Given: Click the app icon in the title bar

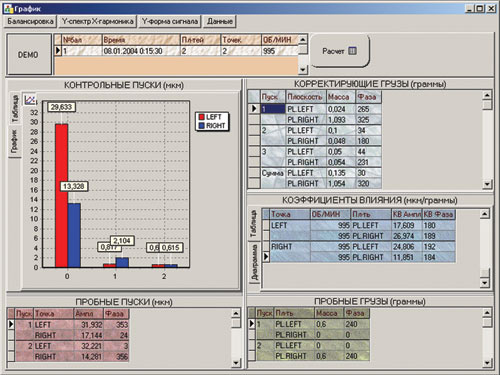Looking at the screenshot, I should coord(8,9).
